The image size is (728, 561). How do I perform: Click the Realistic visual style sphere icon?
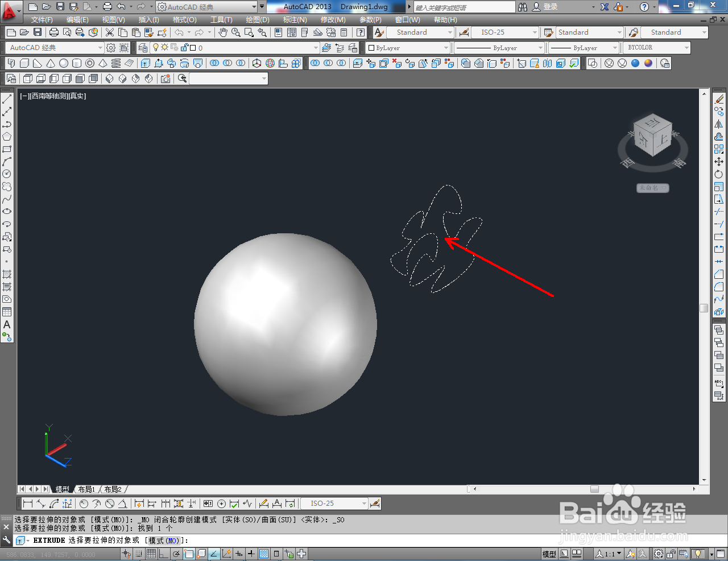(x=635, y=63)
